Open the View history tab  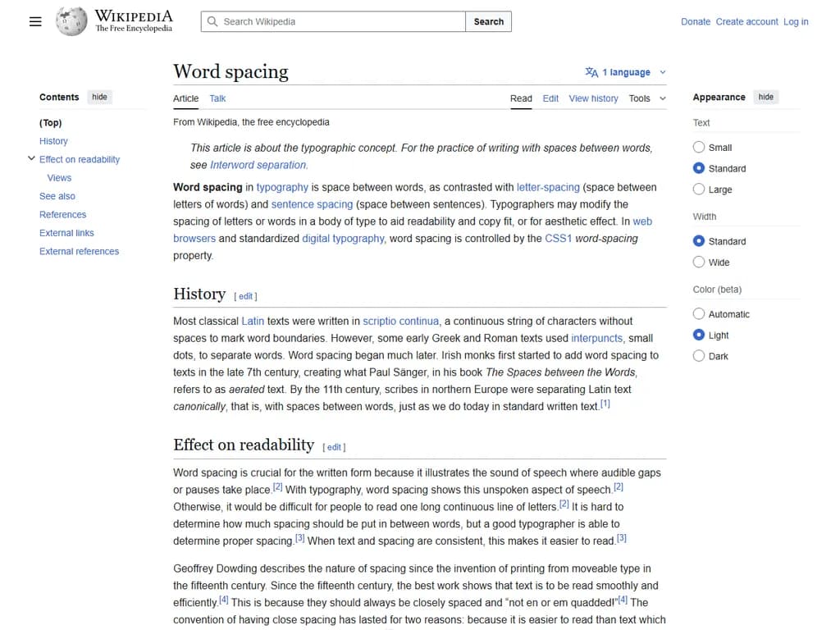point(593,98)
